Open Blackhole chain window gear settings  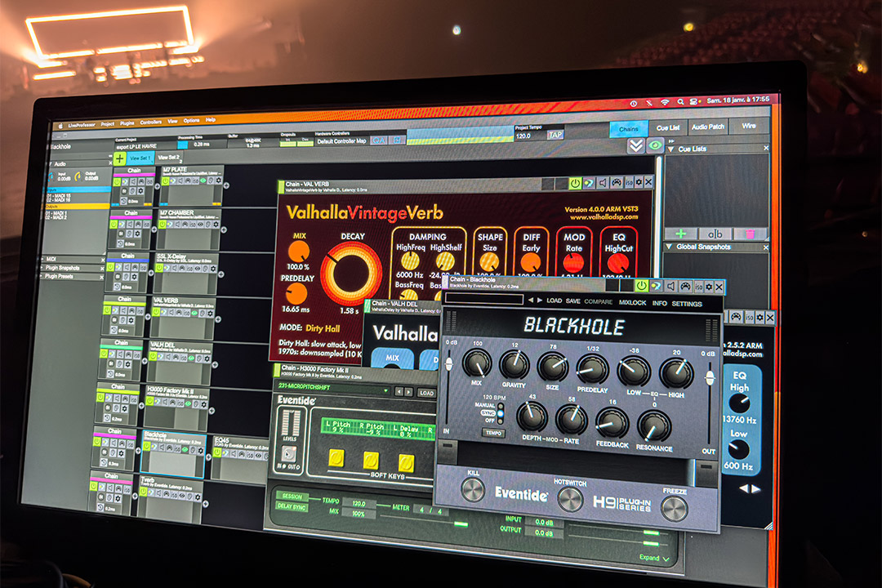(709, 287)
